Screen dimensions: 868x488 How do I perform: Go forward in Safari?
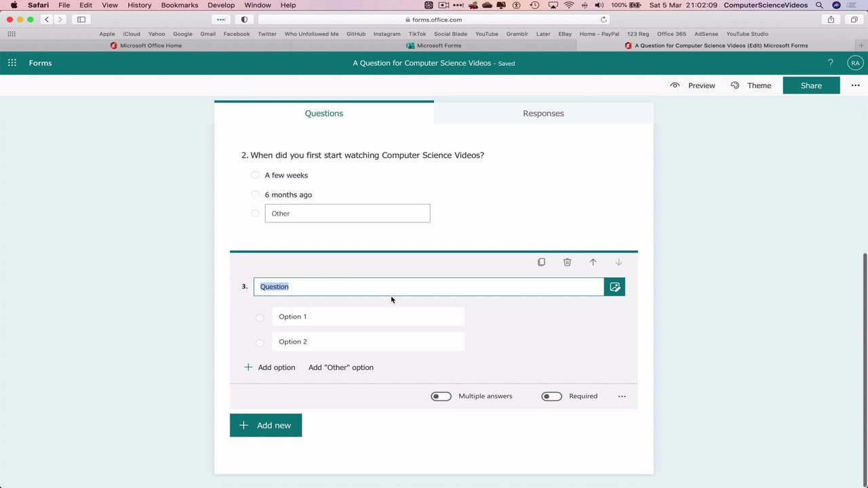pyautogui.click(x=60, y=20)
